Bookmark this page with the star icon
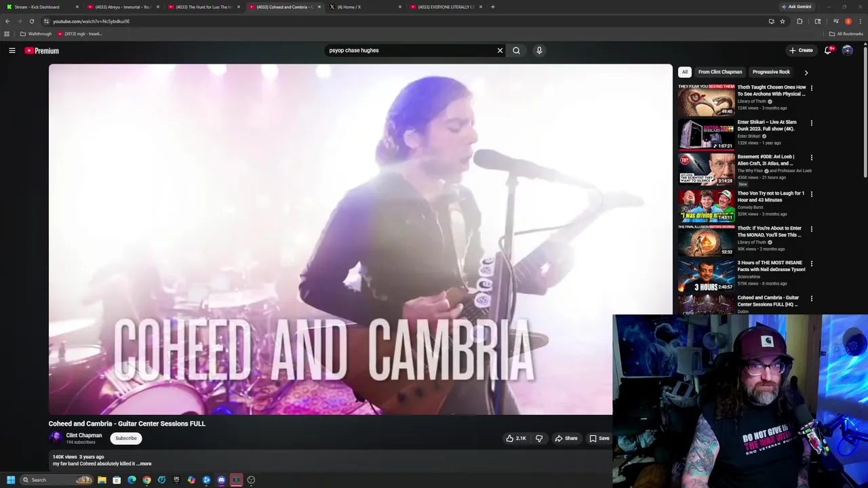This screenshot has width=868, height=488. tap(783, 21)
